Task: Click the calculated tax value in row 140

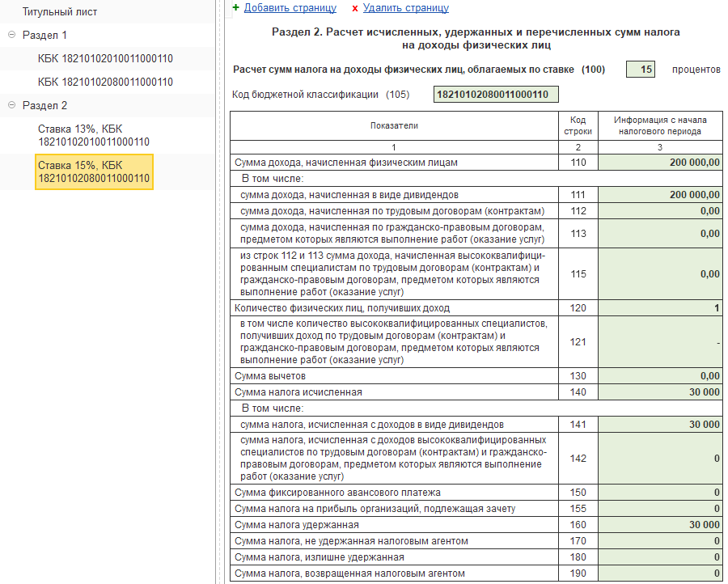Action: [x=660, y=392]
